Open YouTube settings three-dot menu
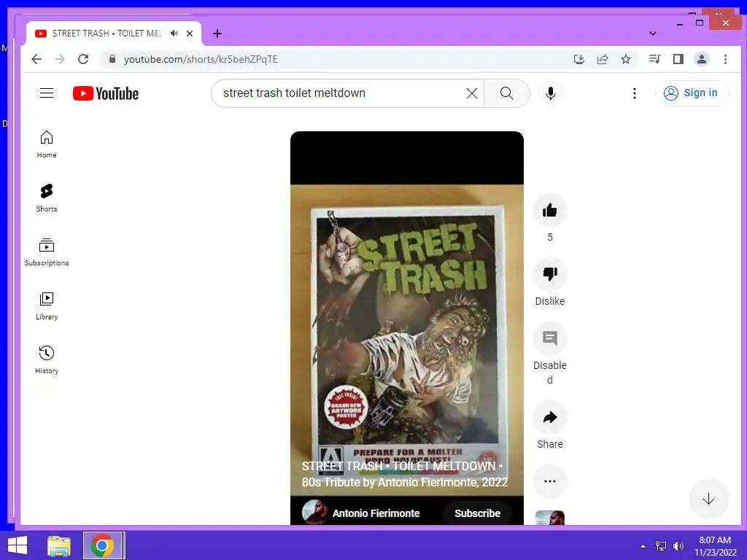The height and width of the screenshot is (560, 747). (634, 93)
